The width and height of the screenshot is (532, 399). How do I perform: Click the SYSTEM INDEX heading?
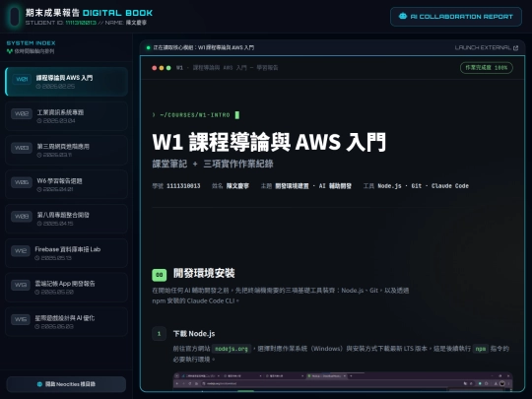tap(31, 43)
